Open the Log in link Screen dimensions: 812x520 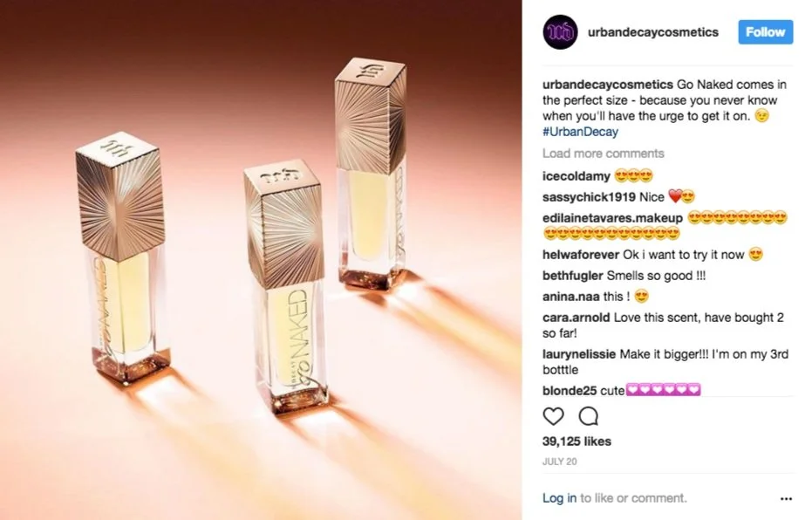[559, 497]
